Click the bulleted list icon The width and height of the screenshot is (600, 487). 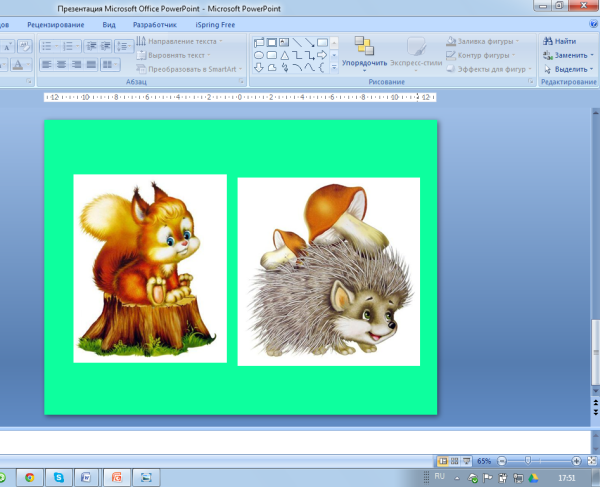(46, 45)
